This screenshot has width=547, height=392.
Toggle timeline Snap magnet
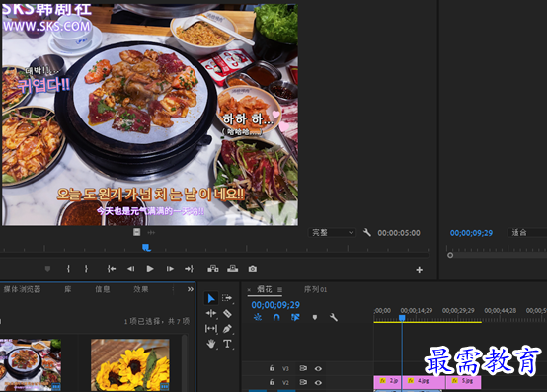(276, 317)
